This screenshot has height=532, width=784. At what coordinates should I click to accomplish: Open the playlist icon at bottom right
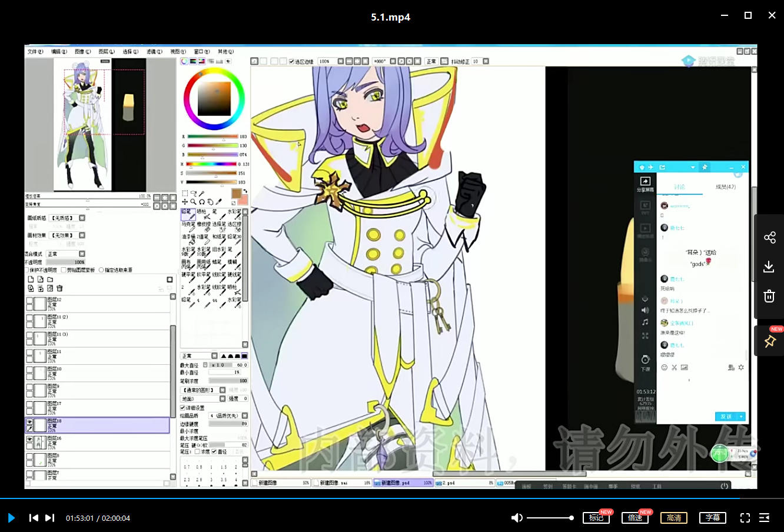coord(764,518)
